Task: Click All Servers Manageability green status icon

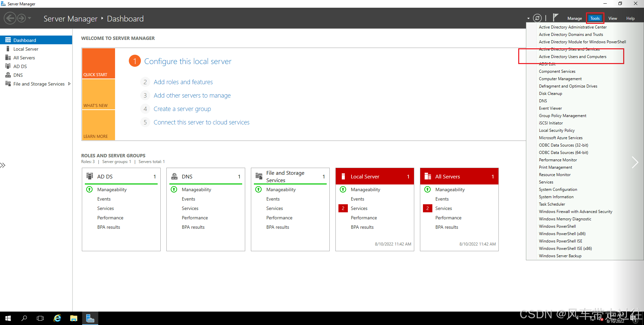Action: (428, 189)
